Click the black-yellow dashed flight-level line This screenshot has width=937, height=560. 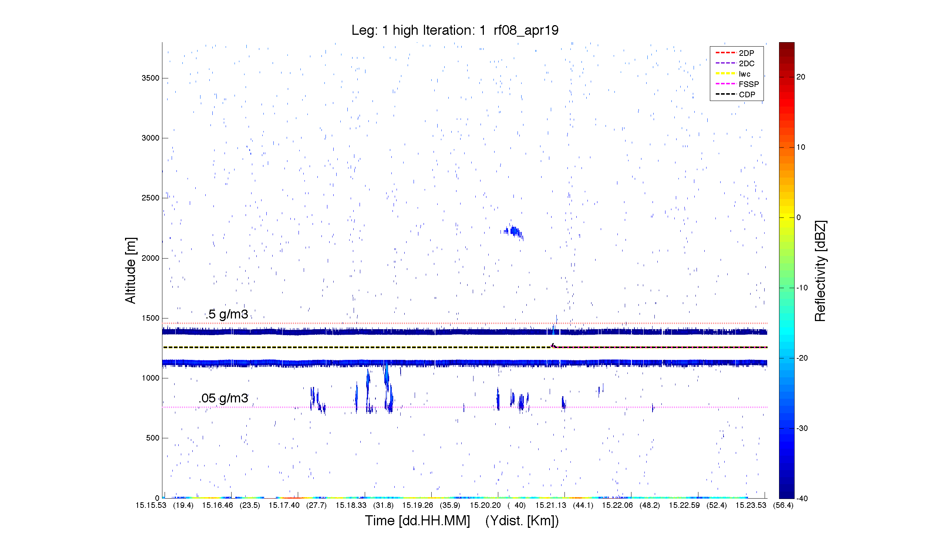pos(465,347)
